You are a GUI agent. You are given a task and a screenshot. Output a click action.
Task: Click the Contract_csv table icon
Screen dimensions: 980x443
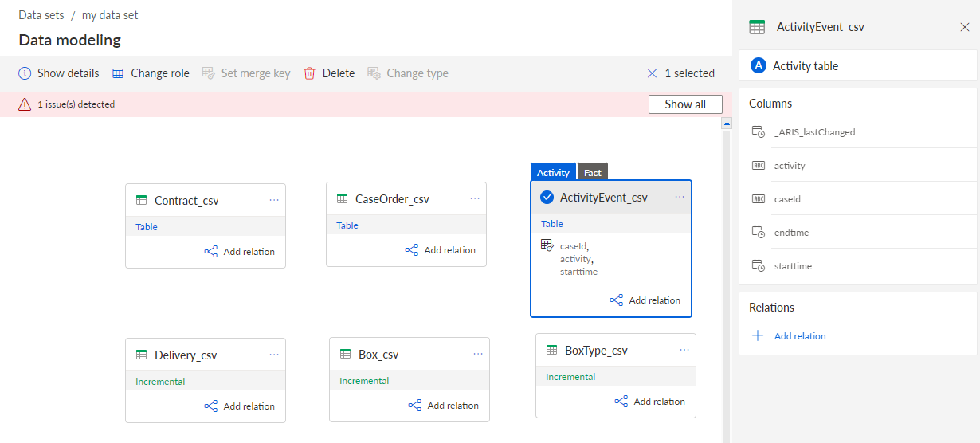(142, 200)
